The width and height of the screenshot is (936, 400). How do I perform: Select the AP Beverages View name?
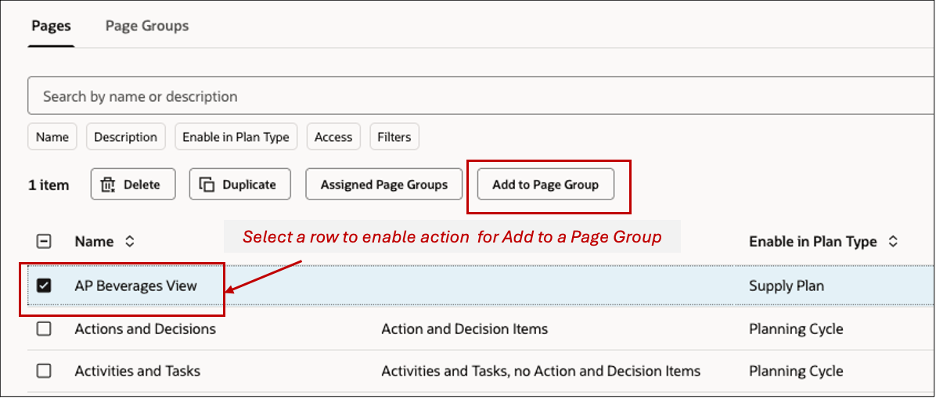pos(136,286)
